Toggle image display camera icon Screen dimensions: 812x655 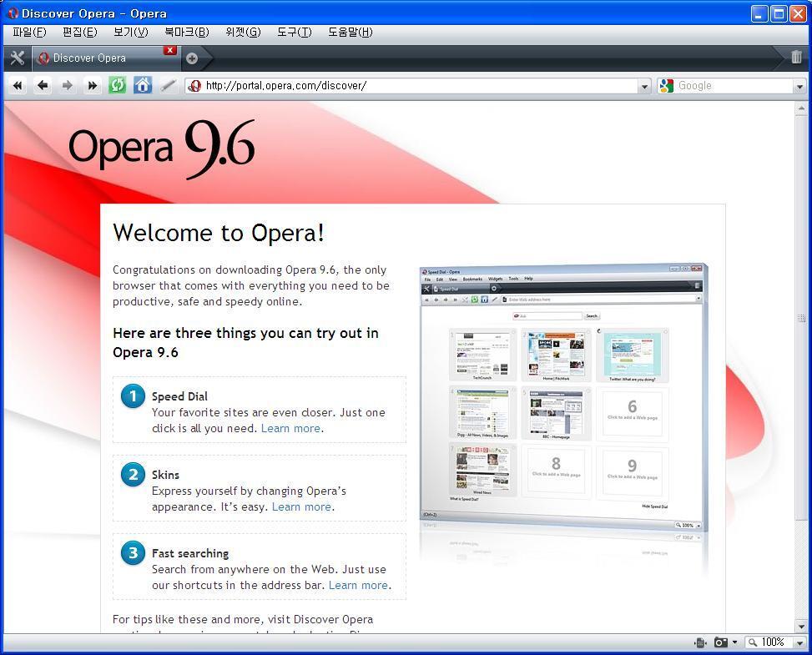pyautogui.click(x=721, y=642)
